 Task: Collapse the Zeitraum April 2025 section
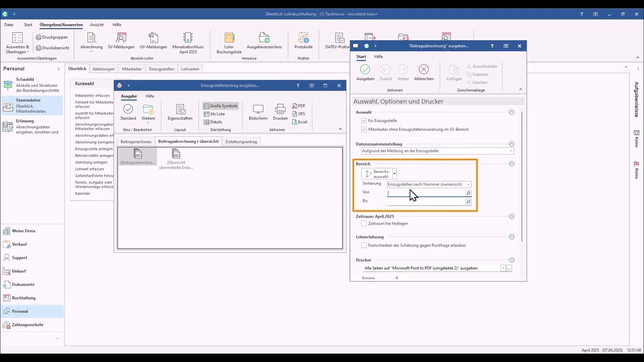(x=512, y=217)
